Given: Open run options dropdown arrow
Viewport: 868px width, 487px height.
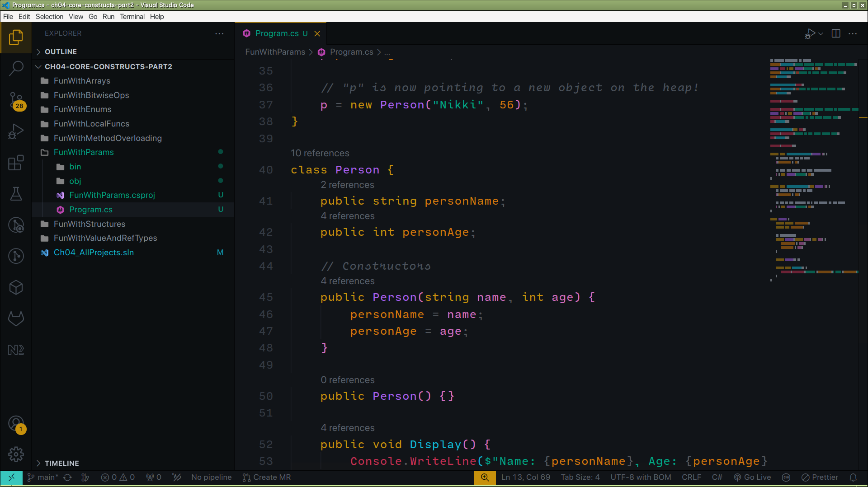Looking at the screenshot, I should click(x=821, y=33).
